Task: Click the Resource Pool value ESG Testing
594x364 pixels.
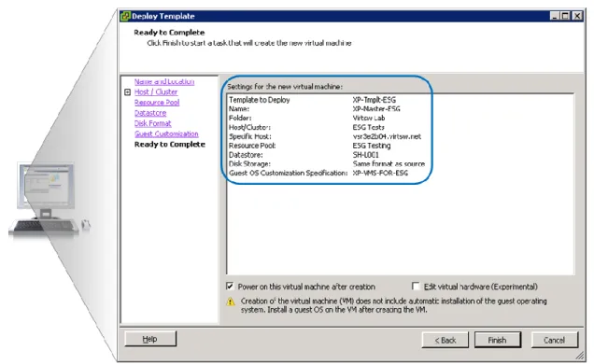Action: point(372,146)
